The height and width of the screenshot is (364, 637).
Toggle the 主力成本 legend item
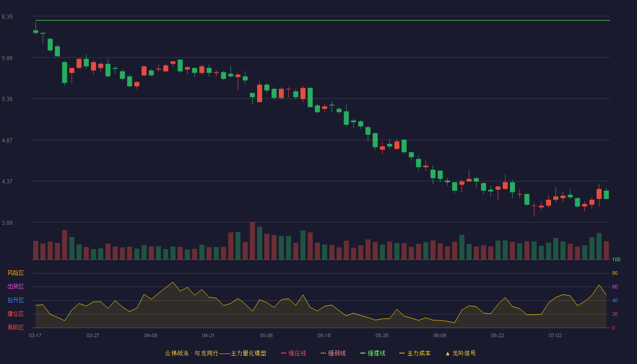pos(415,353)
